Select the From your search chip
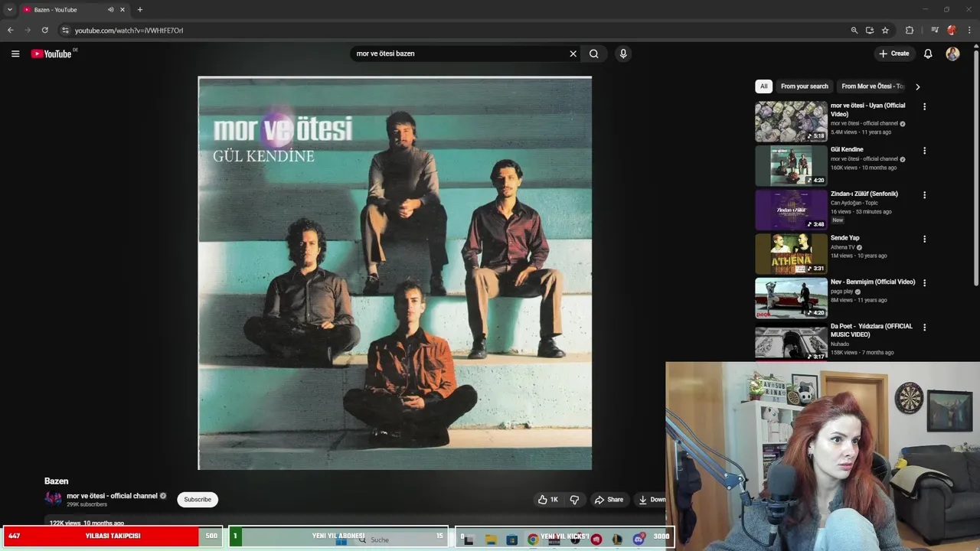The height and width of the screenshot is (551, 980). [804, 86]
